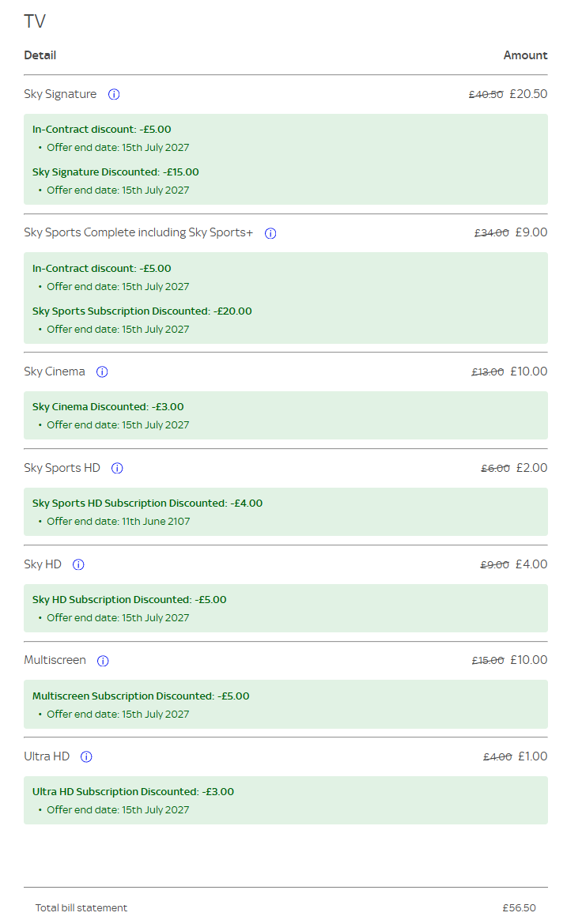The width and height of the screenshot is (582, 924).
Task: Open info icon next to Sky HD
Action: (x=78, y=564)
